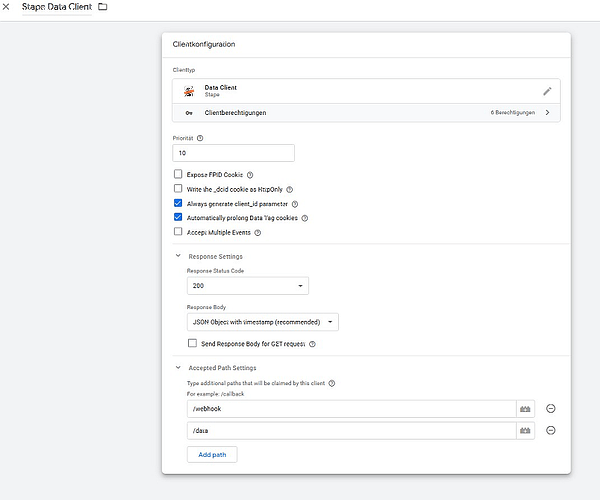Screen dimensions: 600x500
Task: Uncheck Always generate client_id parameter
Action: [178, 203]
